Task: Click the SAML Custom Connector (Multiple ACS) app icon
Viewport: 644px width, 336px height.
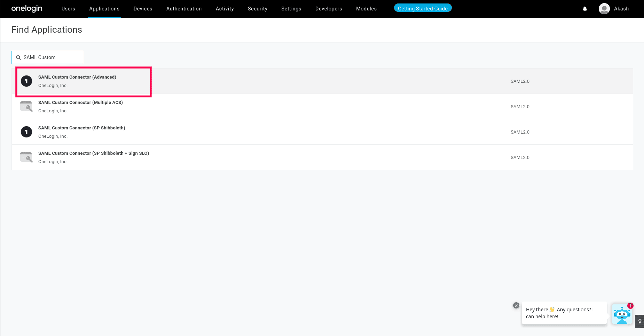Action: pos(26,106)
